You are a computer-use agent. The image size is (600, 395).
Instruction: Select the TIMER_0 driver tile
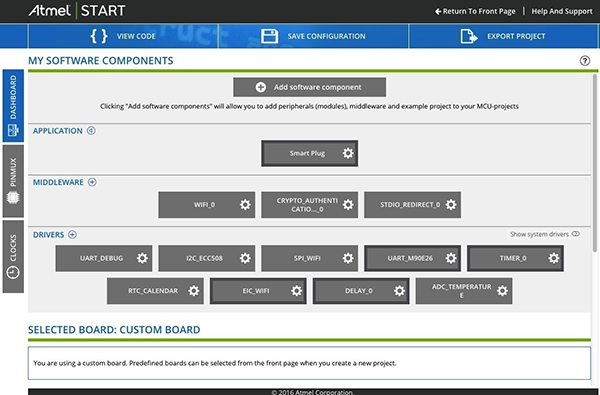[x=515, y=258]
